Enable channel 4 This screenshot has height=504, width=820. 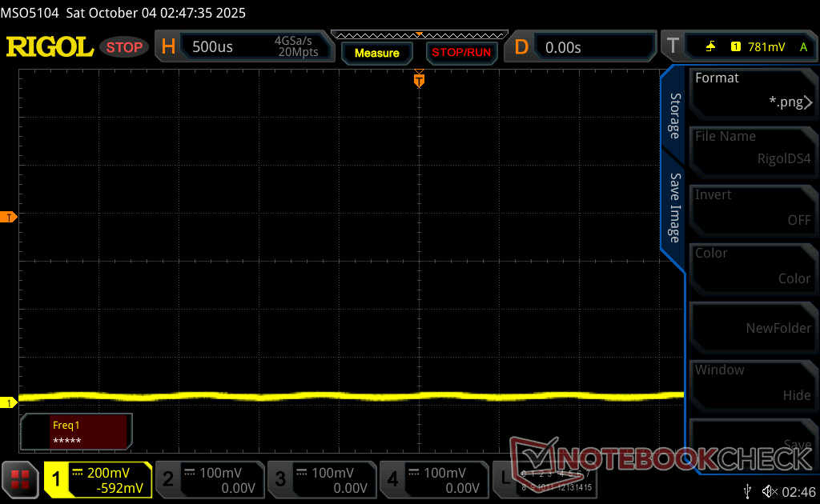[434, 480]
